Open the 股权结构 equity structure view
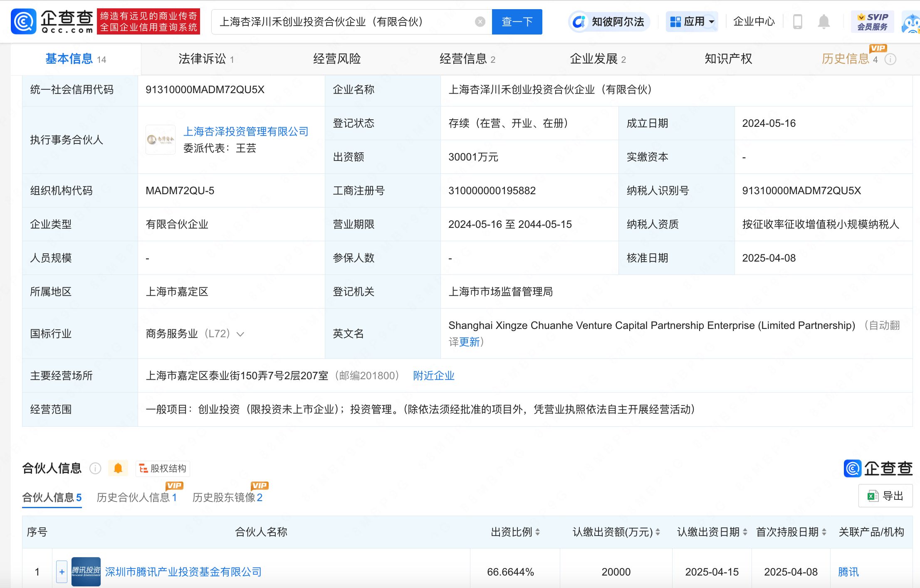The image size is (920, 588). pos(162,468)
